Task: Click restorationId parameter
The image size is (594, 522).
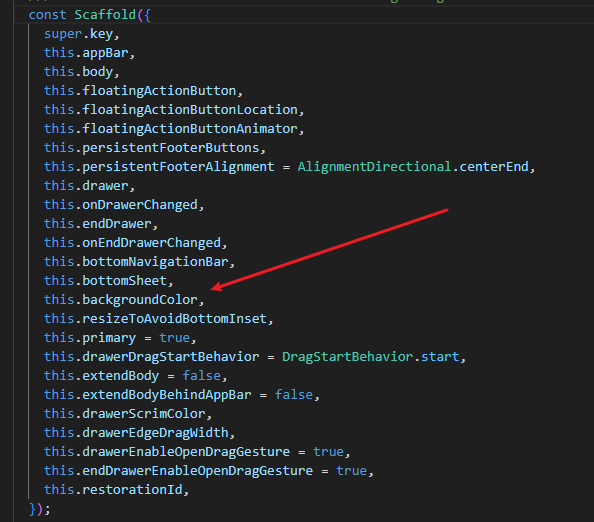Action: coord(132,489)
